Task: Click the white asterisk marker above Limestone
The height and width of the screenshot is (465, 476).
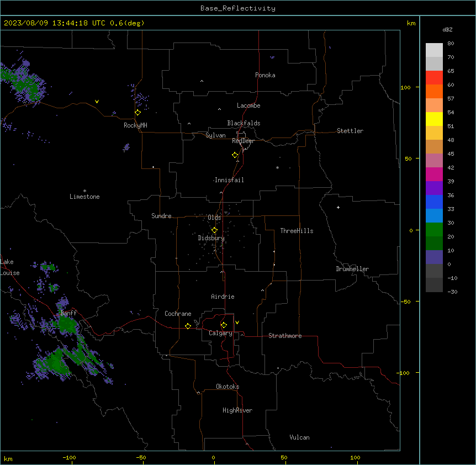Action: coord(84,191)
